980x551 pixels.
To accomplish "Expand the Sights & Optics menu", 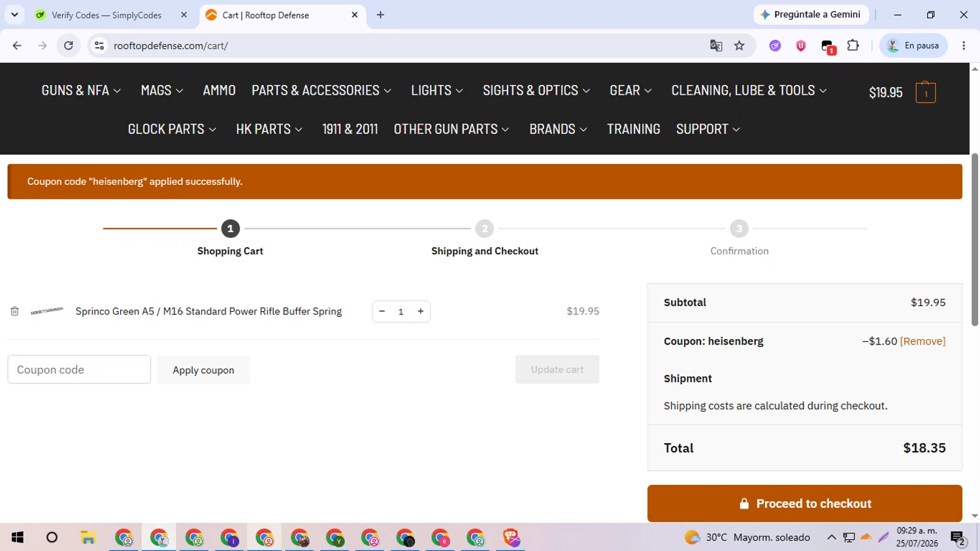I will coord(536,90).
